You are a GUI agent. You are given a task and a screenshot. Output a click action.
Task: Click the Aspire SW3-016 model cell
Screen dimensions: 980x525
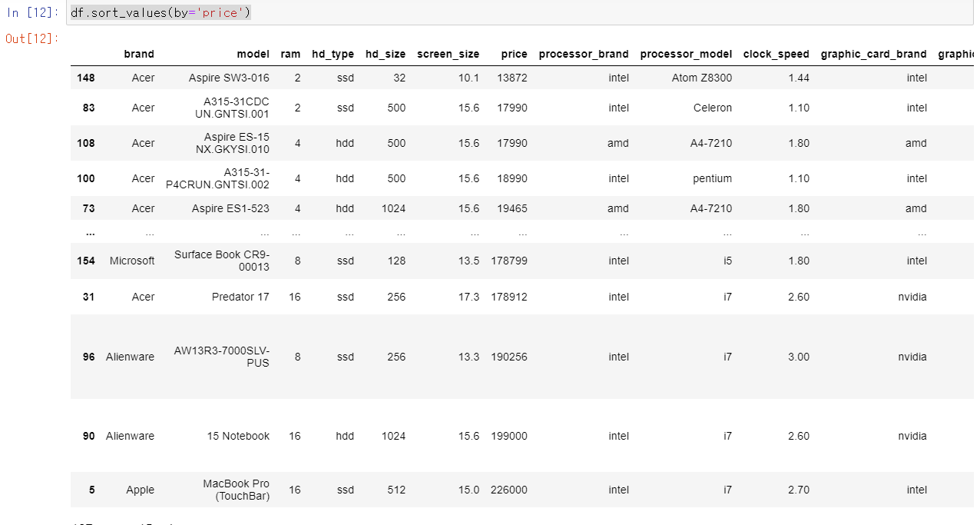tap(229, 78)
